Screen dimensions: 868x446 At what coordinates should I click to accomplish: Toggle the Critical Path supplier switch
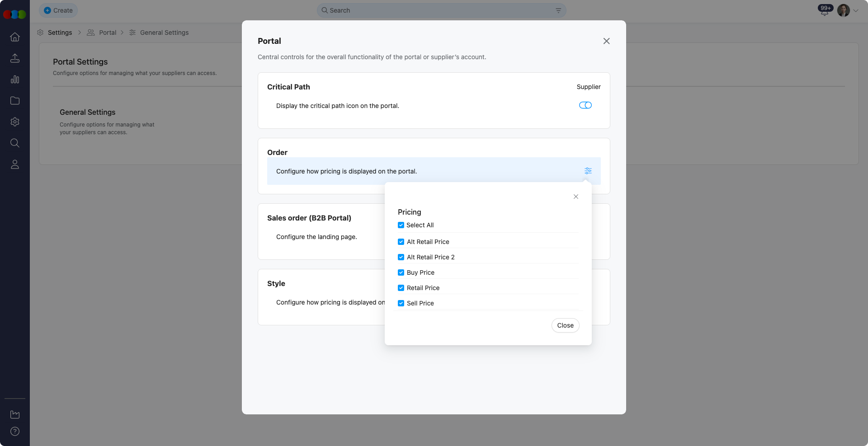pyautogui.click(x=585, y=105)
